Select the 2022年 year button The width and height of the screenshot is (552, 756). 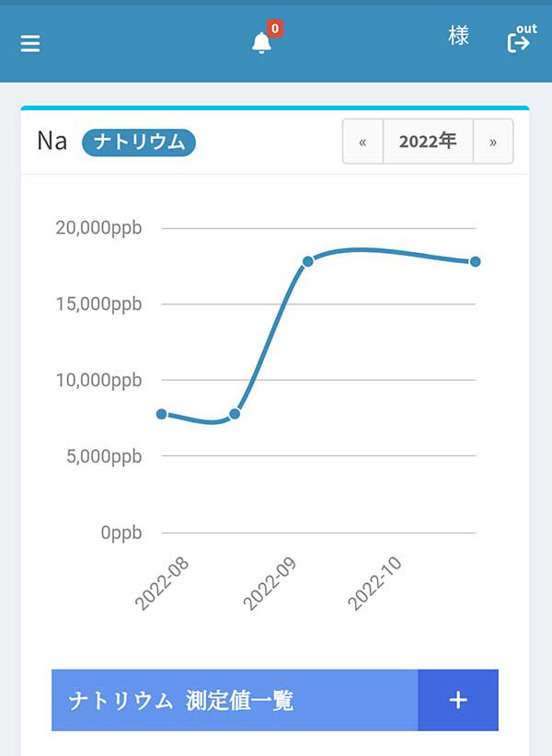428,142
